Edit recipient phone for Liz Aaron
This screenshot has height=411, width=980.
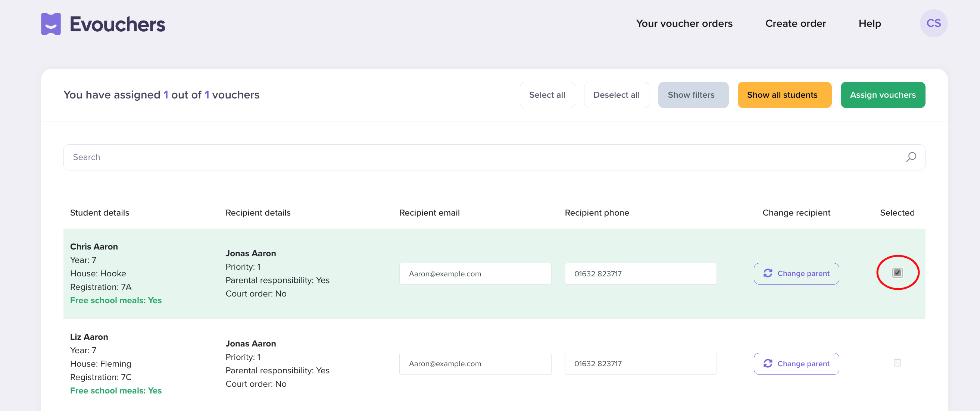pos(640,364)
